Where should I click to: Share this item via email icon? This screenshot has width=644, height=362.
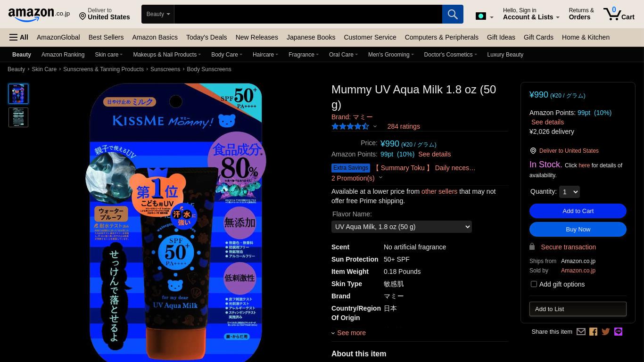581,332
